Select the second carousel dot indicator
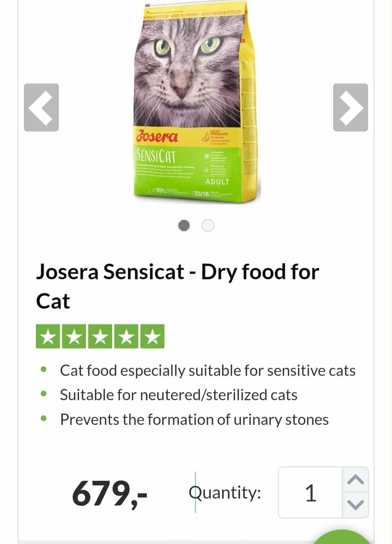Image resolution: width=392 pixels, height=544 pixels. pyautogui.click(x=208, y=225)
